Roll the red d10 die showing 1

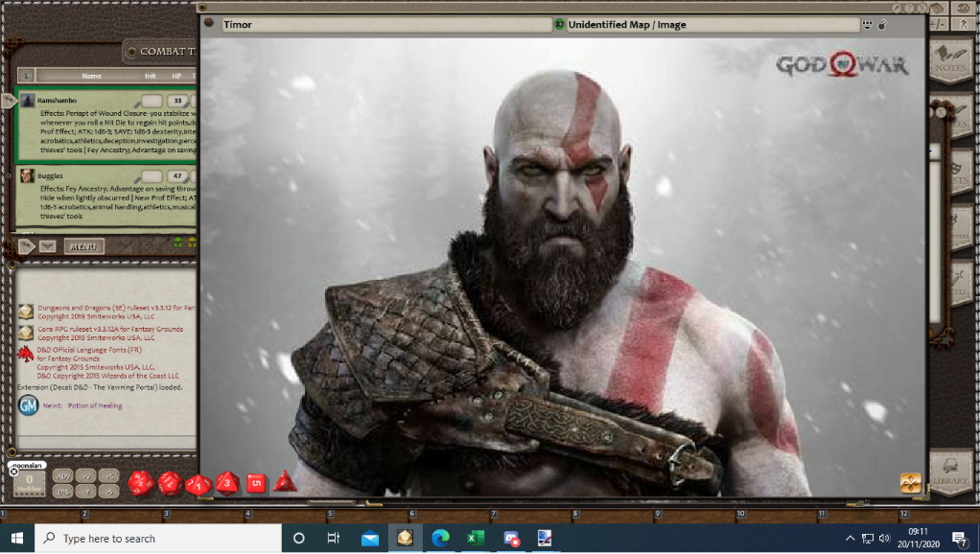(x=198, y=485)
